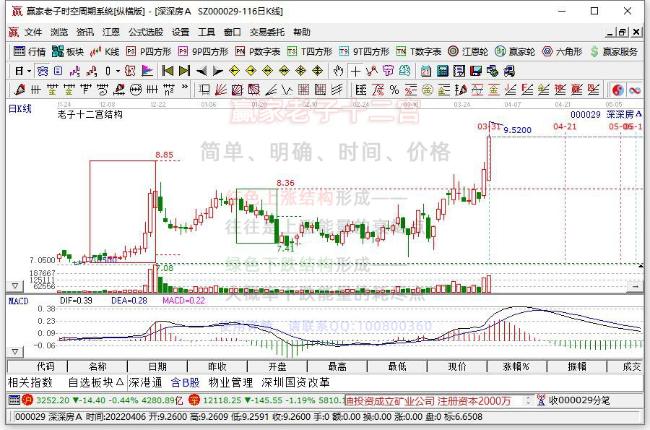
Task: Click the yellow diamond with left arrow
Action: pyautogui.click(x=234, y=71)
